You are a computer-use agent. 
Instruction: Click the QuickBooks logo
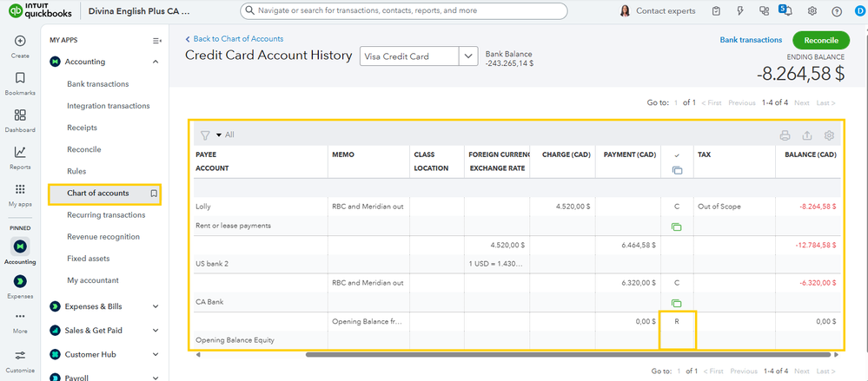click(39, 11)
